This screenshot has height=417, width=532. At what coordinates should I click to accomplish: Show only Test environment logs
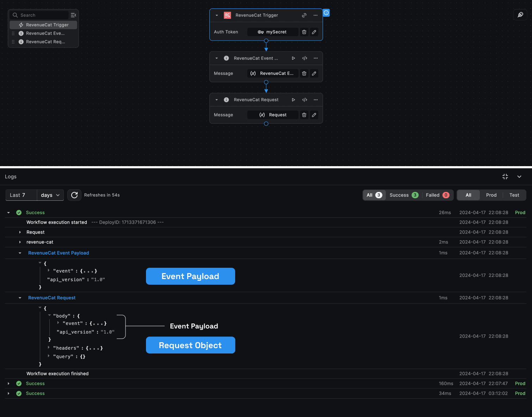(514, 195)
